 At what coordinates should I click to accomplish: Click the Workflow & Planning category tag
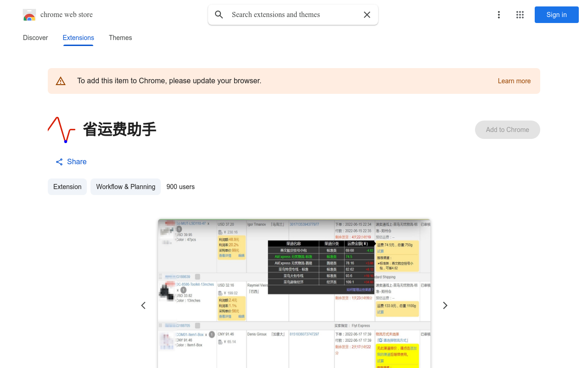(125, 187)
